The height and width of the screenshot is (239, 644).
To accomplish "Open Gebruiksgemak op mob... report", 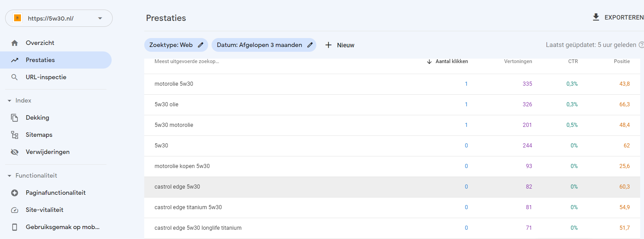I will click(x=63, y=227).
